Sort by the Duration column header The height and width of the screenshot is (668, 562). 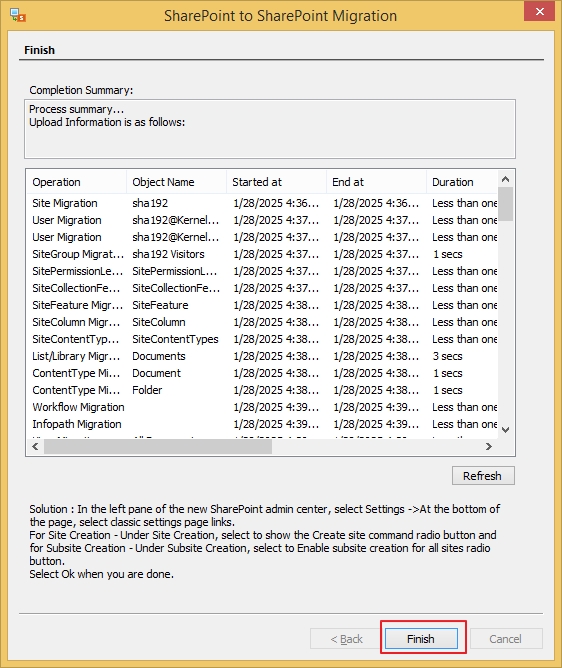click(462, 182)
